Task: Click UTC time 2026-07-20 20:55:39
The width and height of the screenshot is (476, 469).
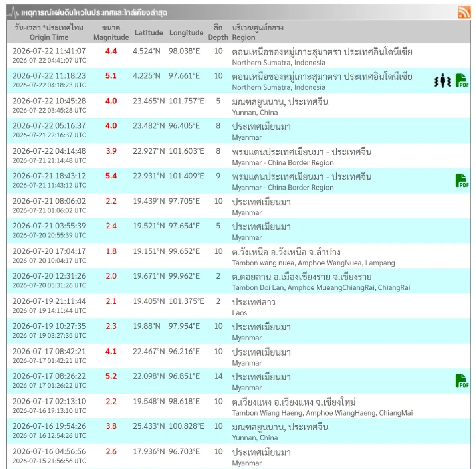Action: 49,235
